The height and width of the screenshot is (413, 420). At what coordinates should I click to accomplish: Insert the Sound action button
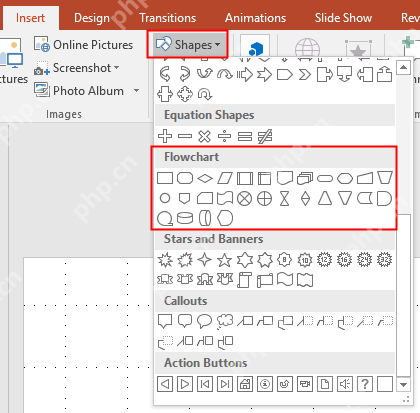[345, 384]
